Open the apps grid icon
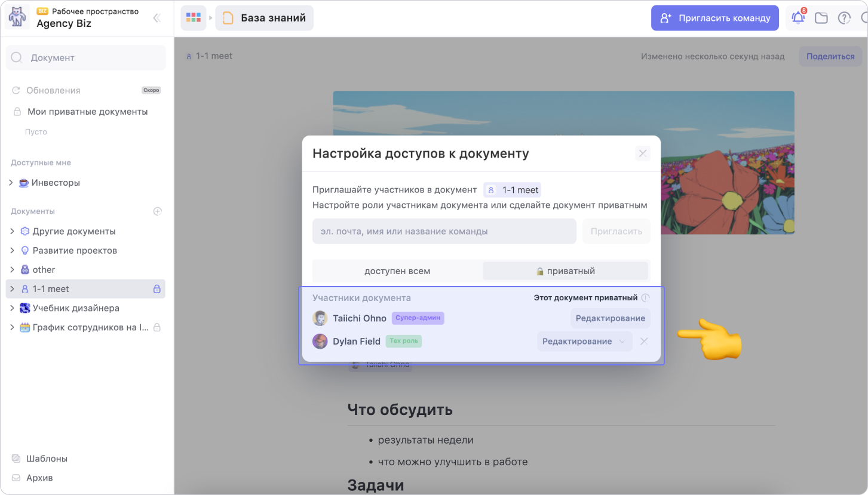 pos(193,18)
